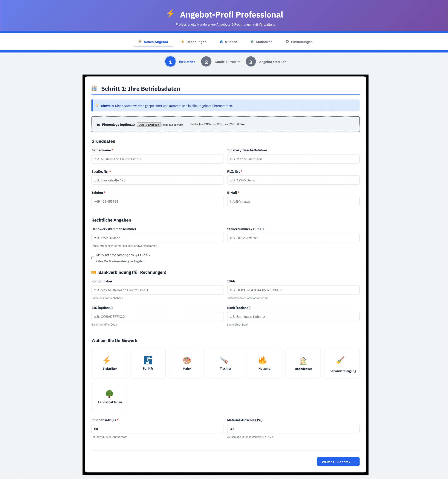Screen dimensions: 448x479
Task: Click Datei auswählen to upload a logo
Action: [149, 124]
